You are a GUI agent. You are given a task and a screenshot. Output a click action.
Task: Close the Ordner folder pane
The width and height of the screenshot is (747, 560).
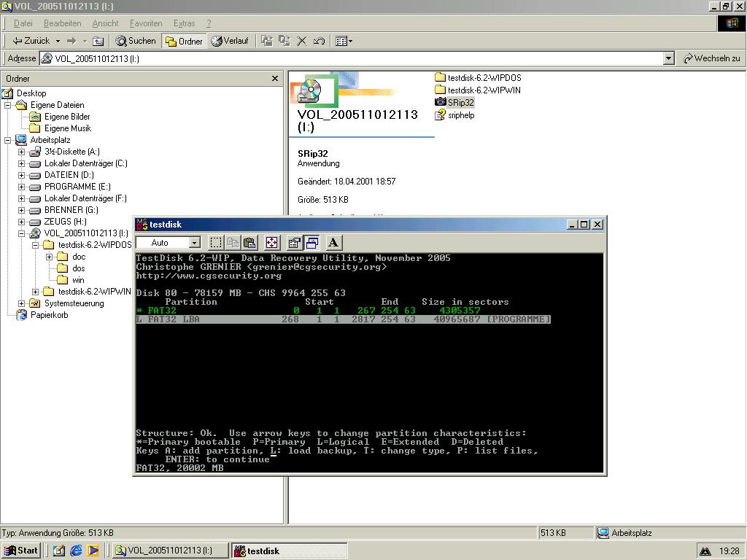point(275,79)
